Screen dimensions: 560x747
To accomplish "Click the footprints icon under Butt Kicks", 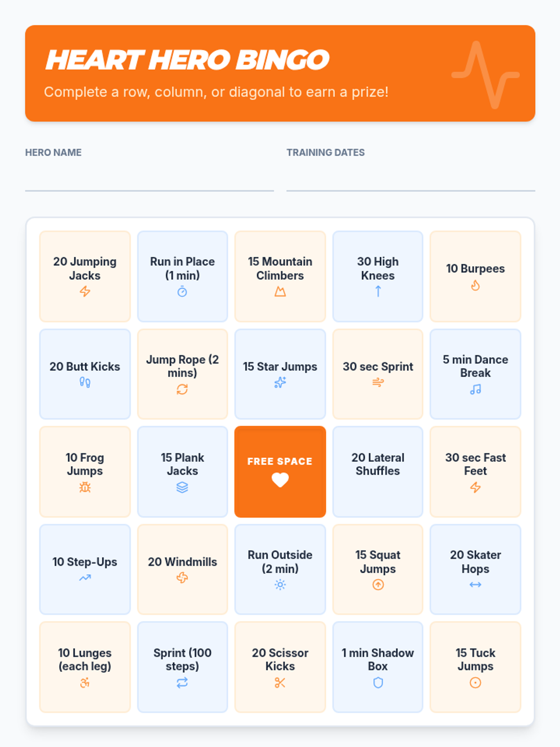I will tap(84, 382).
